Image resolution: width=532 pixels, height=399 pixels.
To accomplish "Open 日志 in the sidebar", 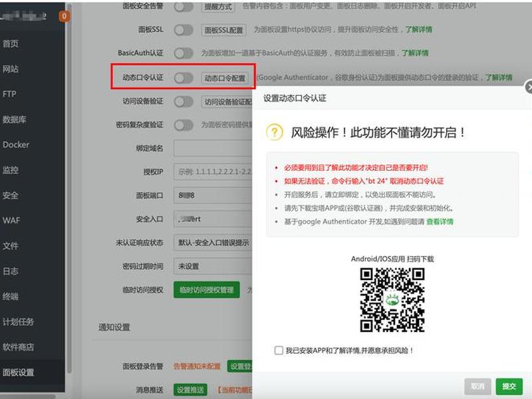I will pos(11,271).
